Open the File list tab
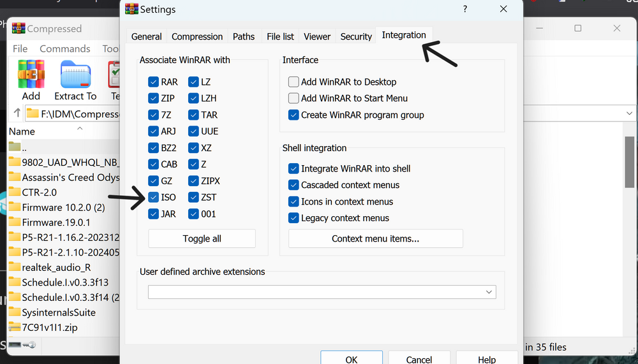Viewport: 638px width, 364px height. [280, 36]
